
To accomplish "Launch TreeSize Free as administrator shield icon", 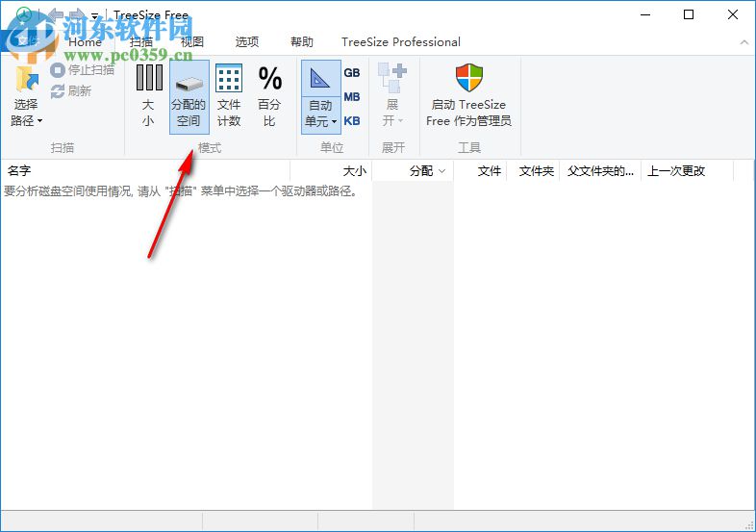I will coord(469,77).
